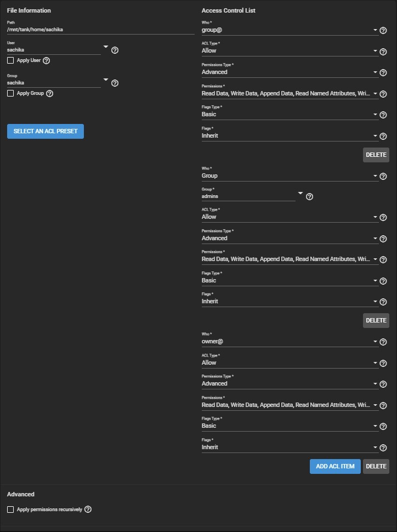Click help icon beside Apply Group checkbox
The width and height of the screenshot is (397, 532).
point(50,93)
